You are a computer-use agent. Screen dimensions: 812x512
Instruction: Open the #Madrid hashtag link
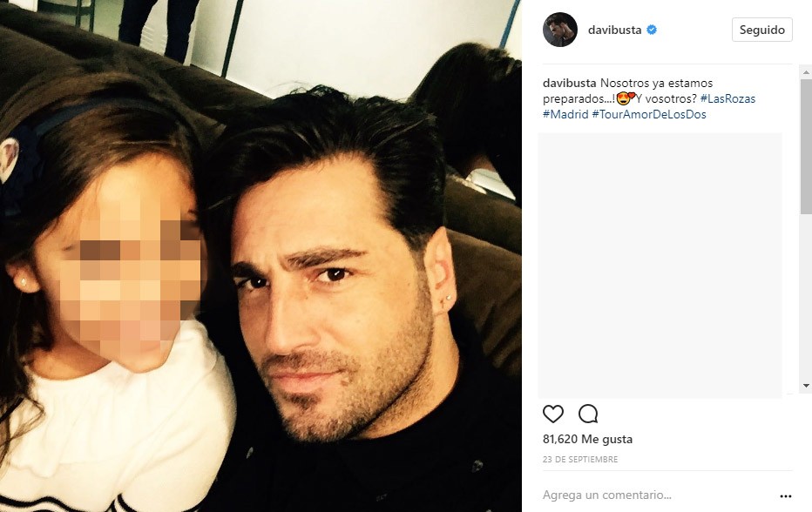pyautogui.click(x=565, y=114)
